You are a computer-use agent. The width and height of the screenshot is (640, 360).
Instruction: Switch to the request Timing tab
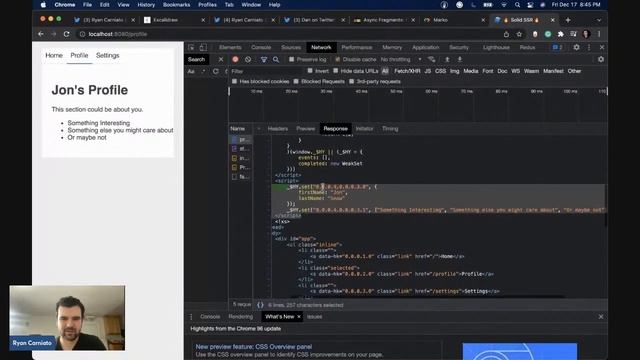pos(390,129)
